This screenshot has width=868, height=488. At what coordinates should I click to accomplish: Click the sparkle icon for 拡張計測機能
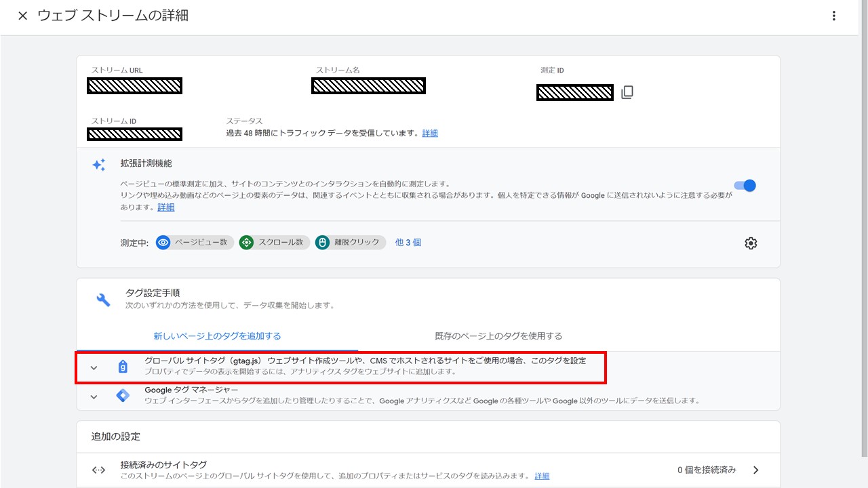point(99,165)
